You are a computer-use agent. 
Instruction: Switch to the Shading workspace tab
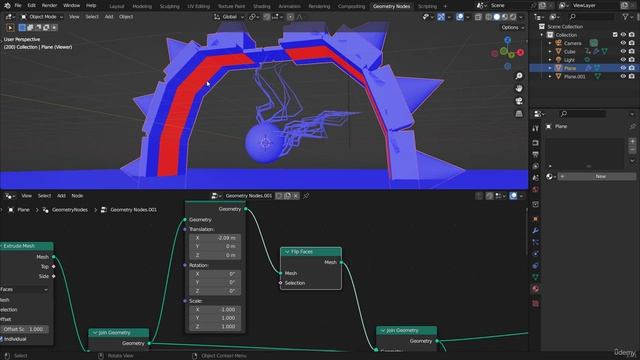pyautogui.click(x=262, y=6)
